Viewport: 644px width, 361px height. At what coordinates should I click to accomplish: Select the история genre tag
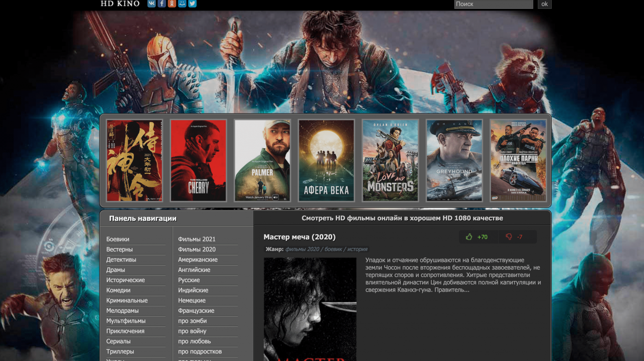(357, 249)
